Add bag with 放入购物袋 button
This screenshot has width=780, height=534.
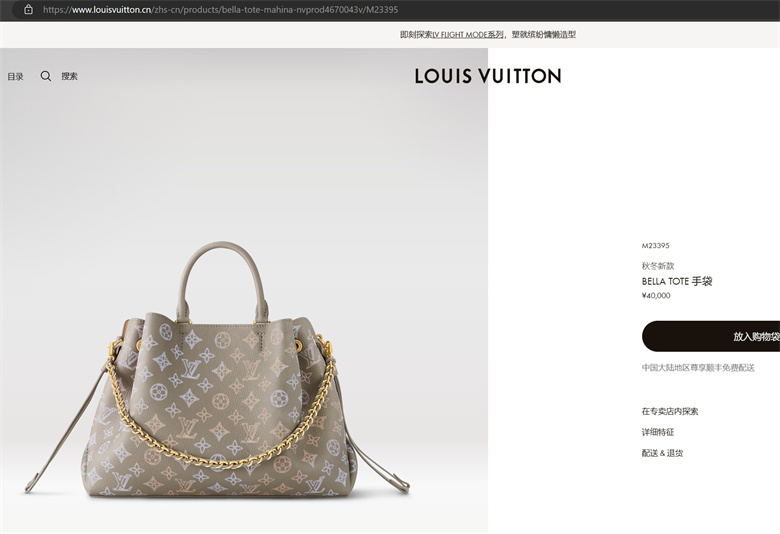tap(711, 336)
